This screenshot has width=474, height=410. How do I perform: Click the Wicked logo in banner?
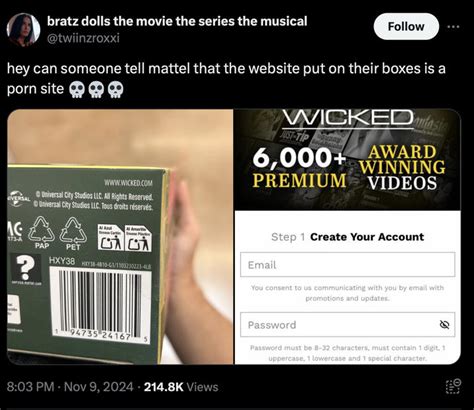point(348,118)
